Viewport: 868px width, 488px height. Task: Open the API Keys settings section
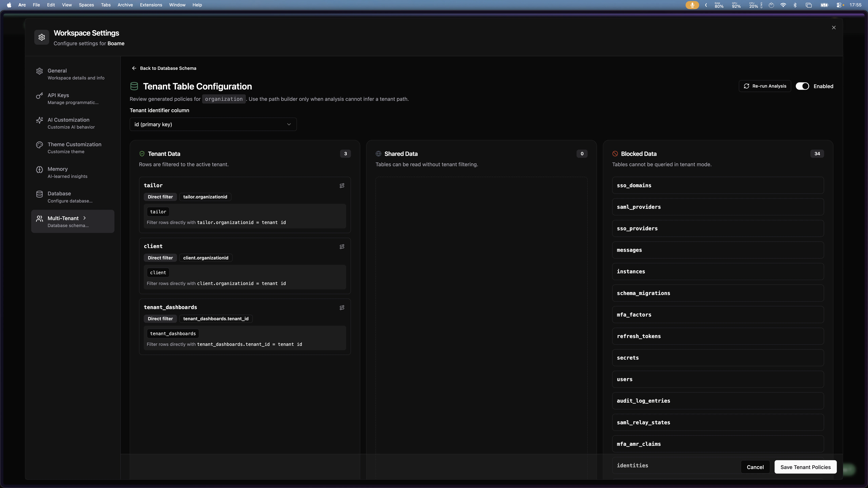[x=73, y=99]
